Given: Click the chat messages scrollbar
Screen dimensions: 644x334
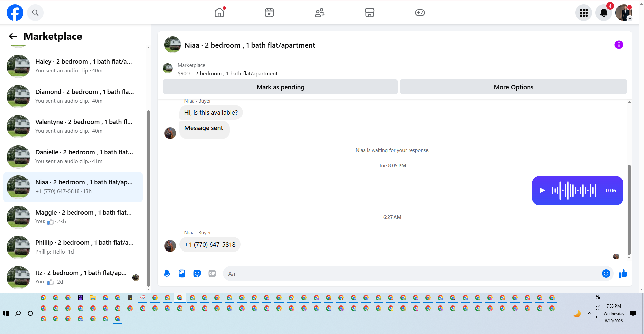Looking at the screenshot, I should pos(629,210).
